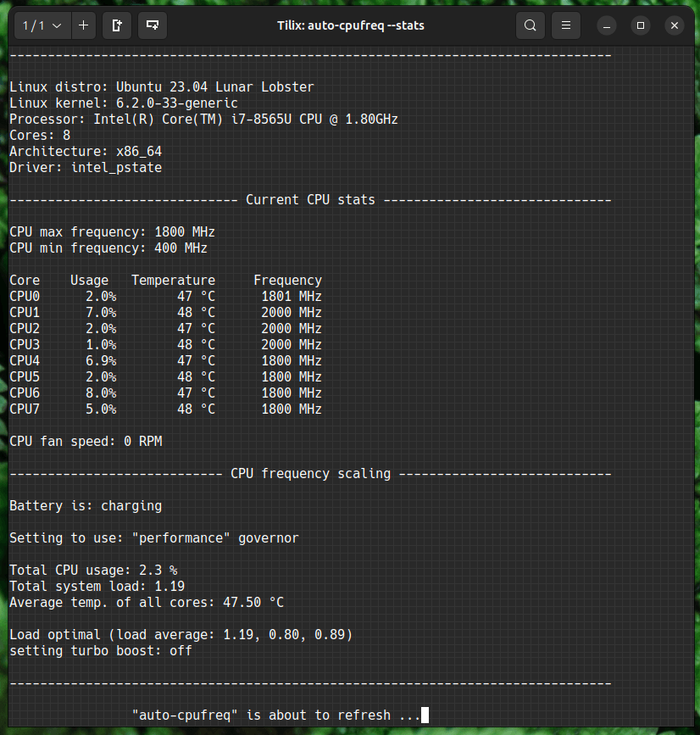
Task: Open Tilix hamburger menu
Action: pyautogui.click(x=566, y=25)
